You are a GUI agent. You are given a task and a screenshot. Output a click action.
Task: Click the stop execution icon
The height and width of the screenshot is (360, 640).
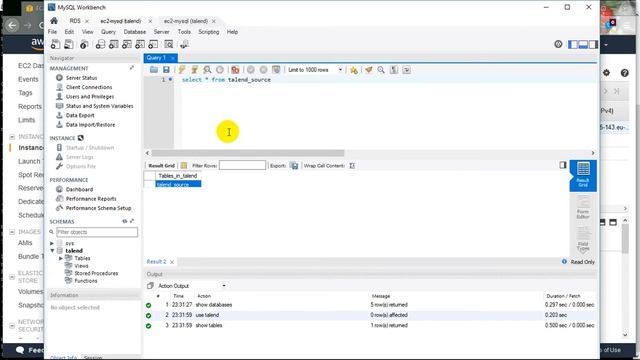click(x=220, y=70)
